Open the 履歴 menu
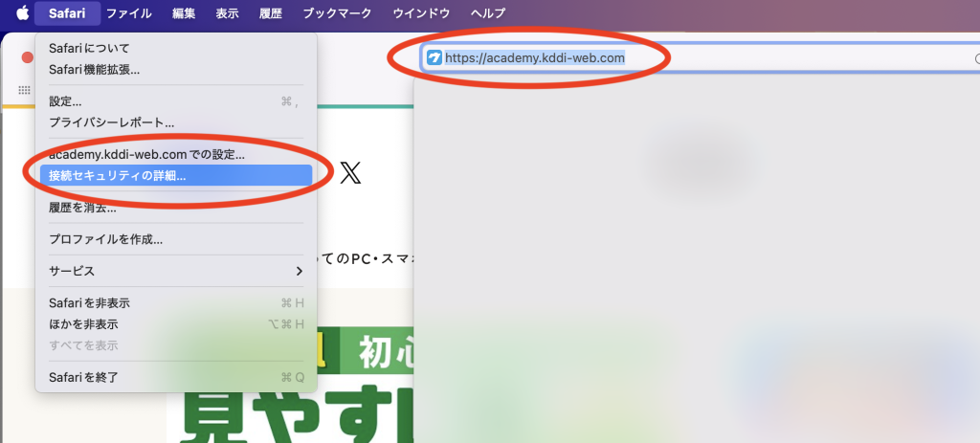Viewport: 980px width, 443px height. (270, 13)
